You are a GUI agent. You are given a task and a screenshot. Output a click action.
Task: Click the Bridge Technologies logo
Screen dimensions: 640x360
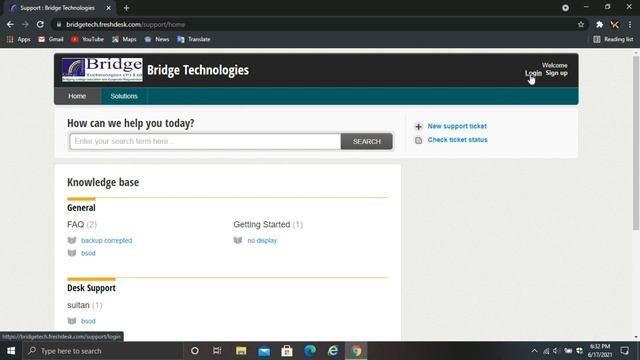102,70
